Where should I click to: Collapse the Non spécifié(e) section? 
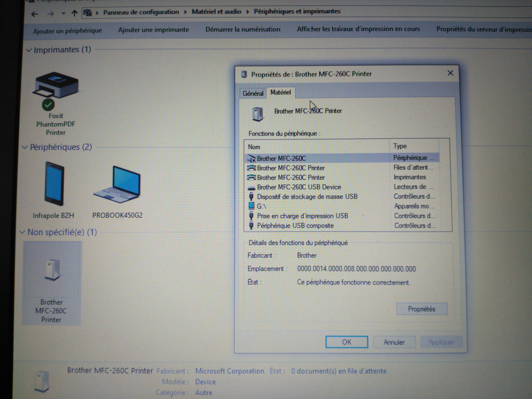tap(22, 232)
